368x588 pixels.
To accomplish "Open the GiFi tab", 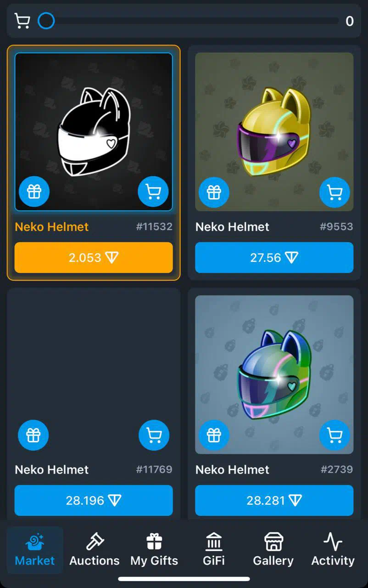I will pos(214,550).
